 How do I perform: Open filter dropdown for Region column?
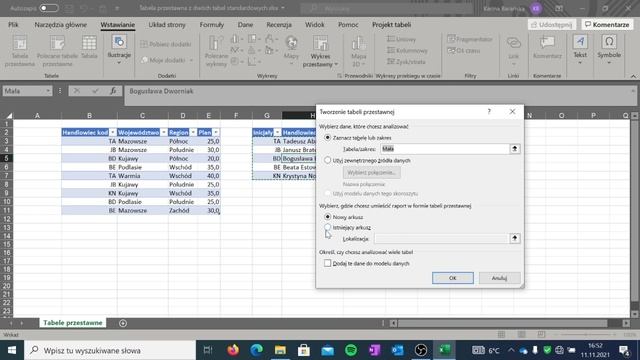pos(193,133)
